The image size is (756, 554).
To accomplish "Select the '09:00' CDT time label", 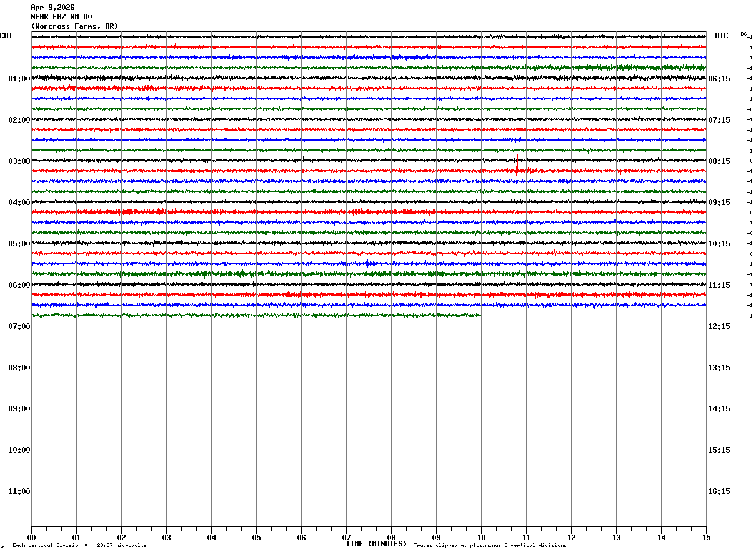I will tap(19, 409).
